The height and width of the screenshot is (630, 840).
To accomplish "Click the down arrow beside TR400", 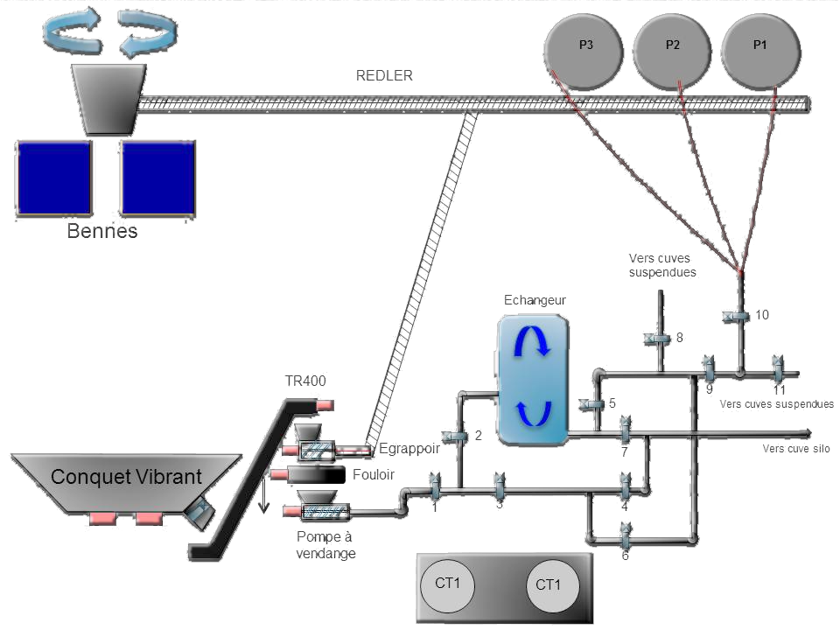I will coord(263,497).
